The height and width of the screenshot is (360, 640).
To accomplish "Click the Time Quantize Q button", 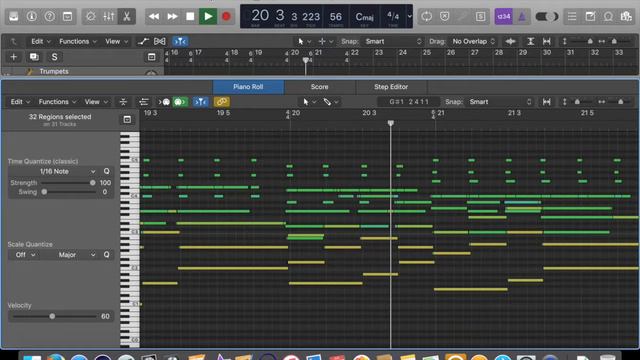I will pos(106,171).
